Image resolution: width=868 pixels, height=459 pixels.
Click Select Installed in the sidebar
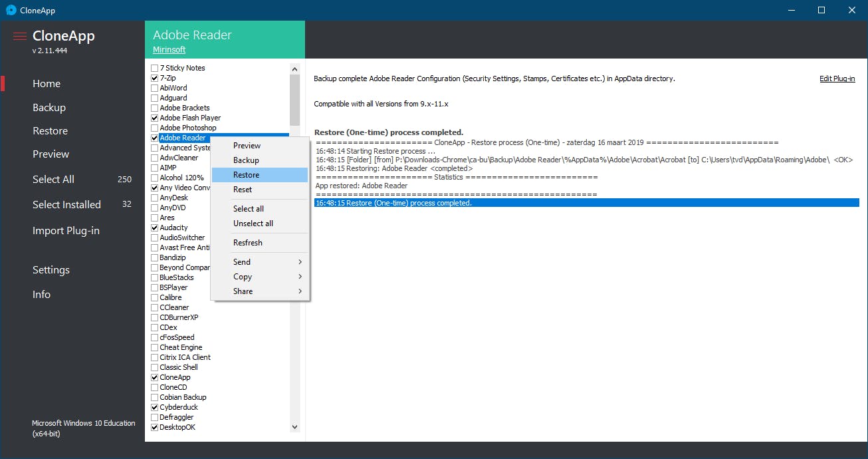pos(67,205)
